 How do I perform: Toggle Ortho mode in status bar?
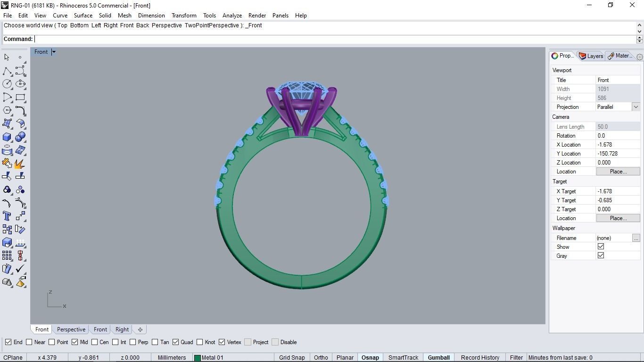[321, 357]
